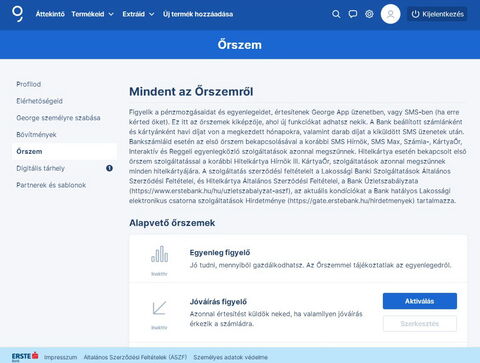Open Általános Szerződési Feltételek (ÁSZF) link
Viewport: 480px width, 363px height.
click(x=135, y=357)
